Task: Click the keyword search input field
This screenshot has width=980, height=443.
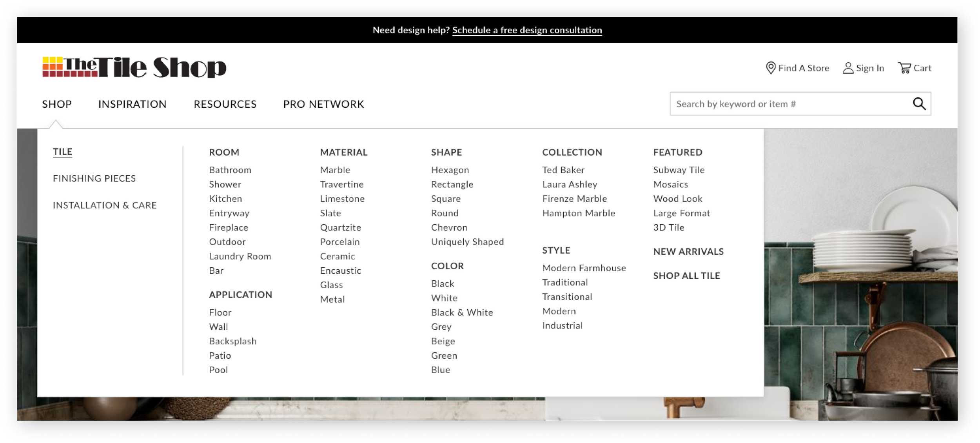Action: (788, 104)
